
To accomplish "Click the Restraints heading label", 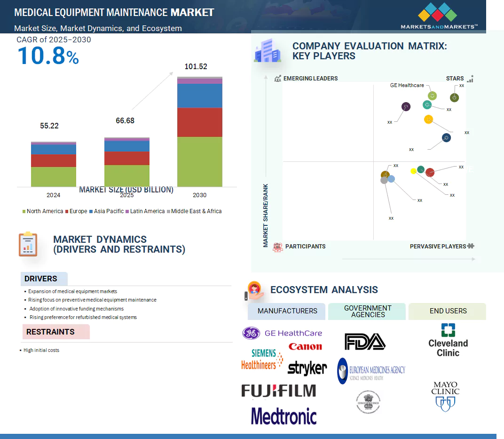I will [50, 332].
